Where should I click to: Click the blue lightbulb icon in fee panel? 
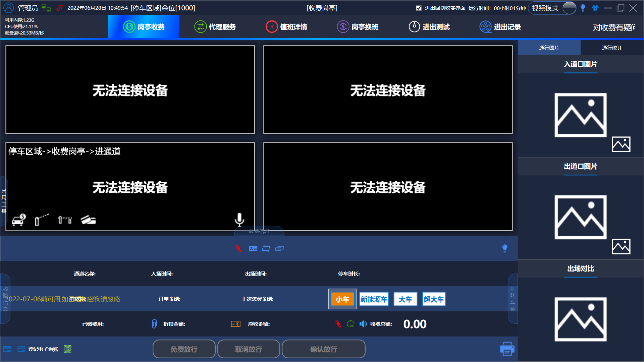tap(505, 248)
